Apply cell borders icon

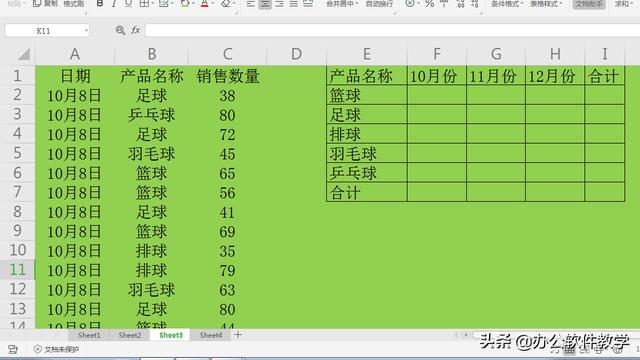click(144, 4)
